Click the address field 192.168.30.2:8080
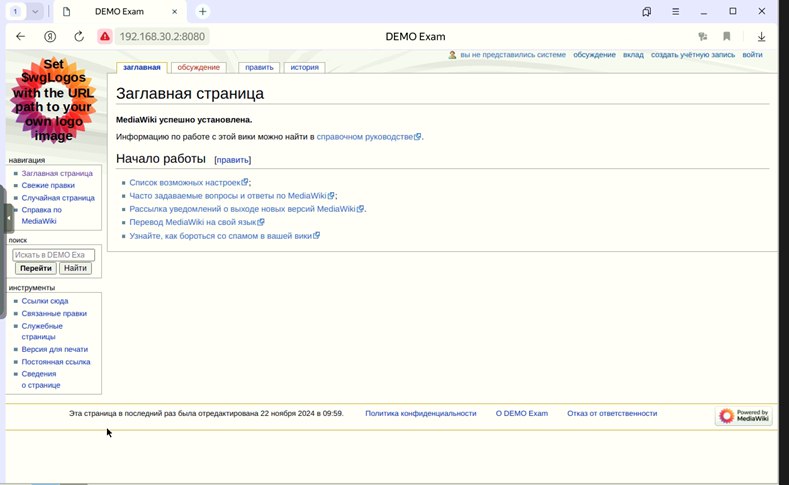 [x=162, y=36]
